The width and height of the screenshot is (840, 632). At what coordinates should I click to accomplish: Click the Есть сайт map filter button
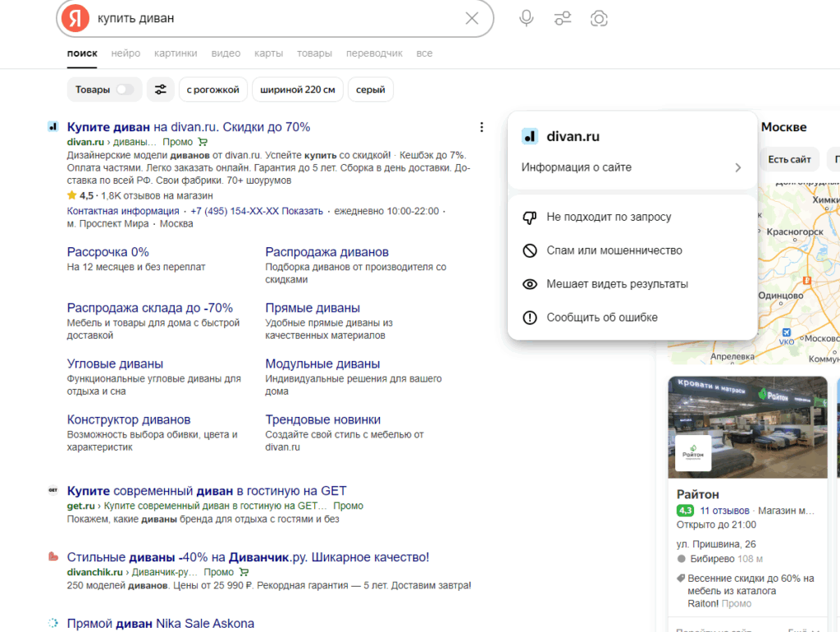789,159
